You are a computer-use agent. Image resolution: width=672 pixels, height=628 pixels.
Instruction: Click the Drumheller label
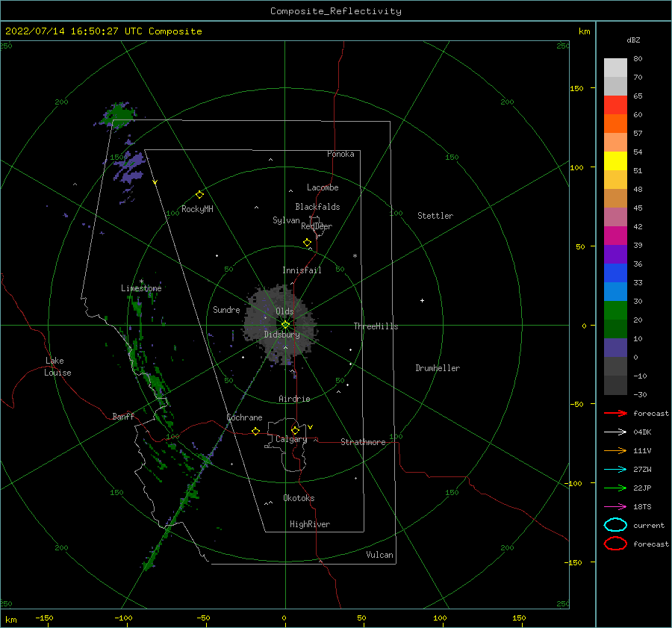[x=438, y=368]
